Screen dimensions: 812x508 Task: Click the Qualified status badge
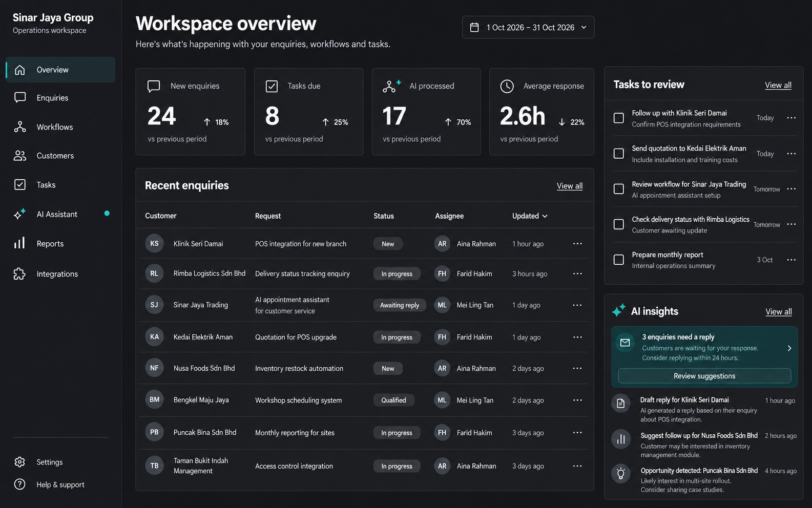click(393, 400)
